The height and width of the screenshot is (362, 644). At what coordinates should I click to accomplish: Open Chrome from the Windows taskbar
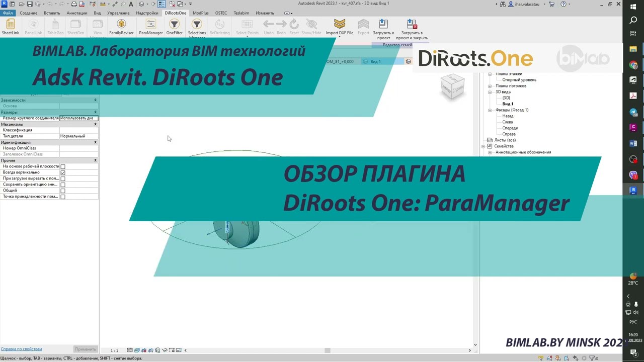pyautogui.click(x=633, y=65)
